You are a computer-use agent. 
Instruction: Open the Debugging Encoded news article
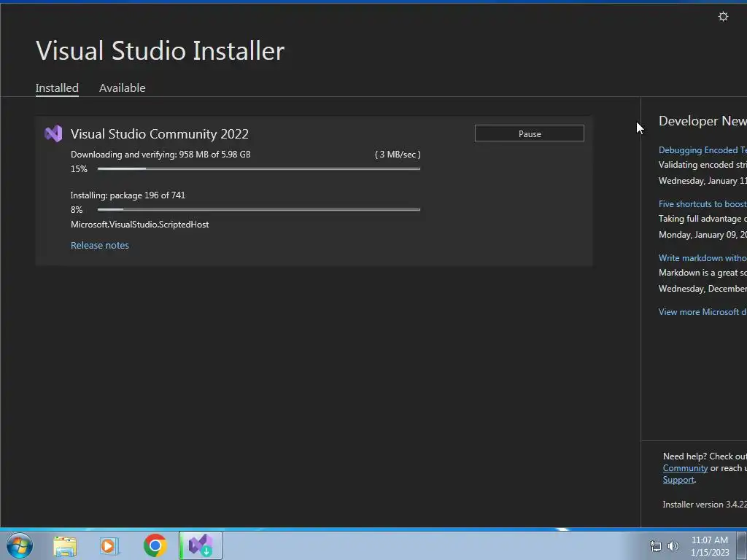[x=703, y=150]
